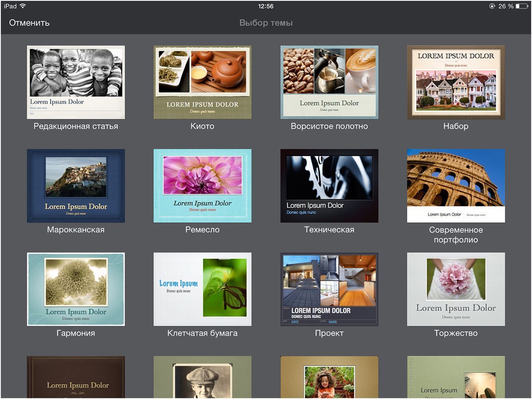Tap the battery icon in status bar
532x399 pixels.
click(x=522, y=6)
